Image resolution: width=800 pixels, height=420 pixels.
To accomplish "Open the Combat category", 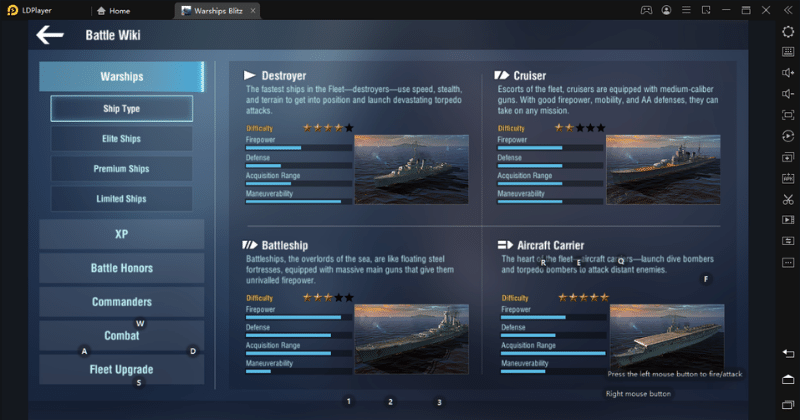I will coord(121,335).
